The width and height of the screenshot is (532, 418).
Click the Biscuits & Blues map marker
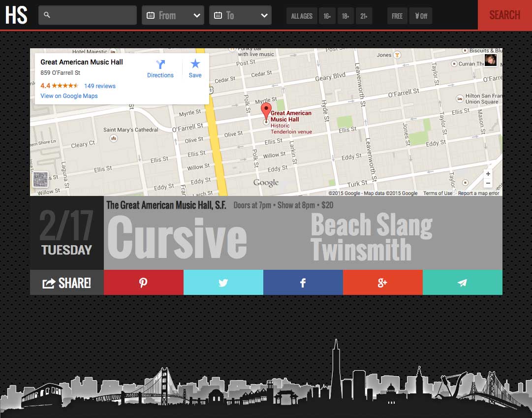(465, 51)
